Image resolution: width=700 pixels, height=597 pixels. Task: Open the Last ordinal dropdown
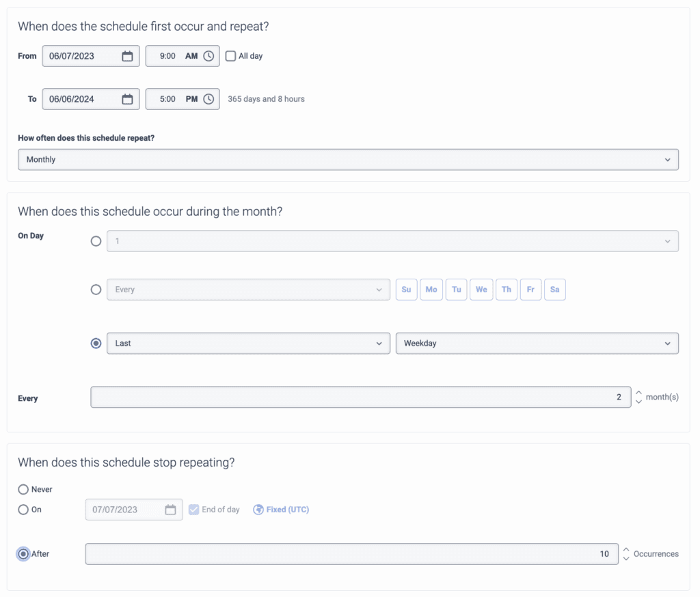point(248,344)
